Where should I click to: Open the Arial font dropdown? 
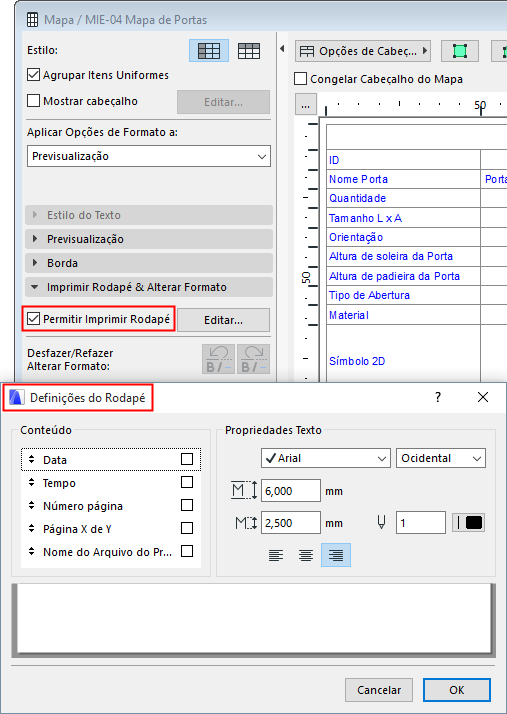tap(326, 458)
